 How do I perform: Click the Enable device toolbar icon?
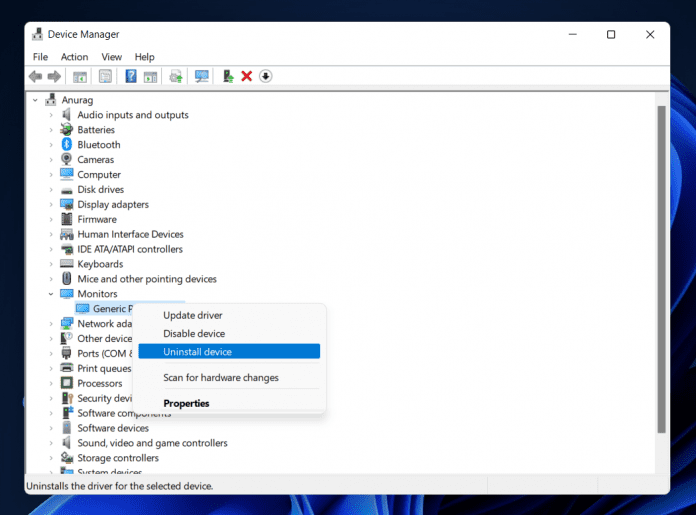pos(228,76)
